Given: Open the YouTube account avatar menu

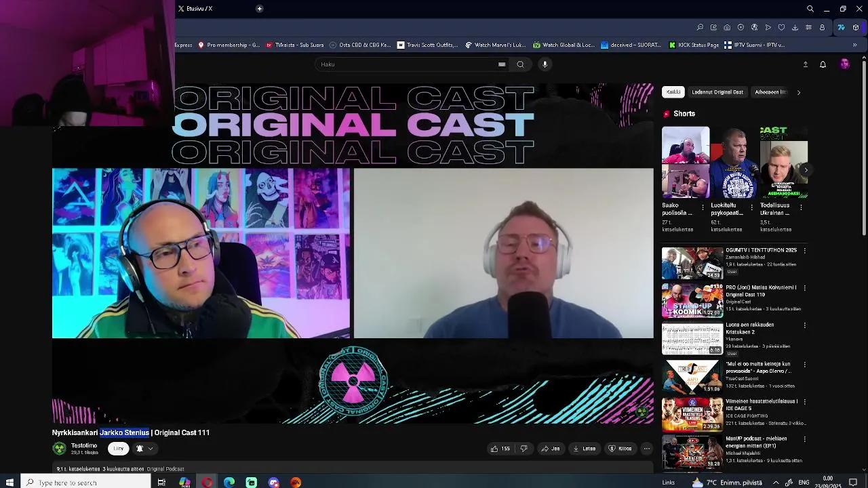Looking at the screenshot, I should tap(844, 64).
